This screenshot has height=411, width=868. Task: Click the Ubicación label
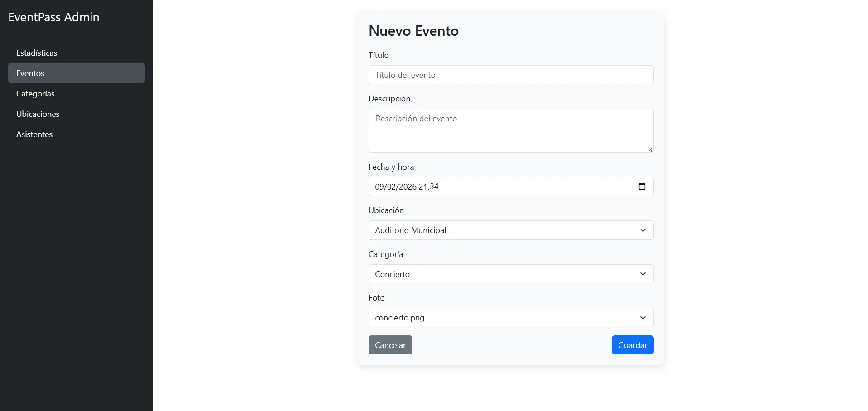tap(386, 210)
